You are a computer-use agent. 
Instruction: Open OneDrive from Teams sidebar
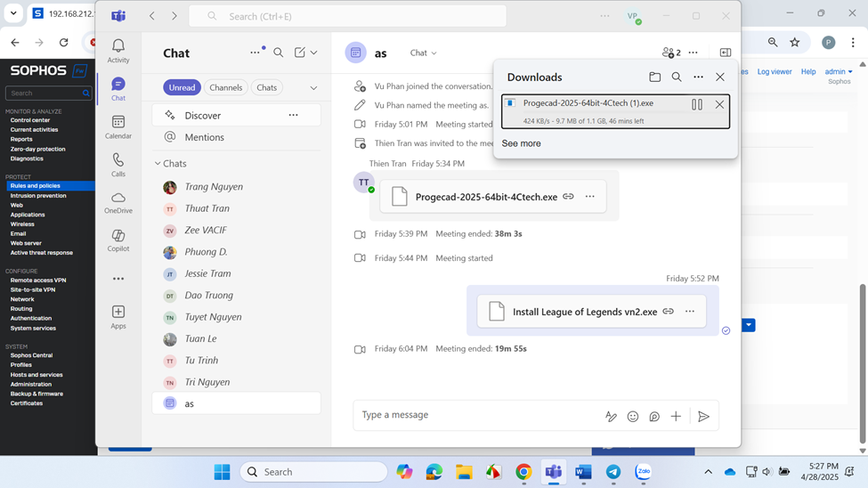[x=118, y=202]
